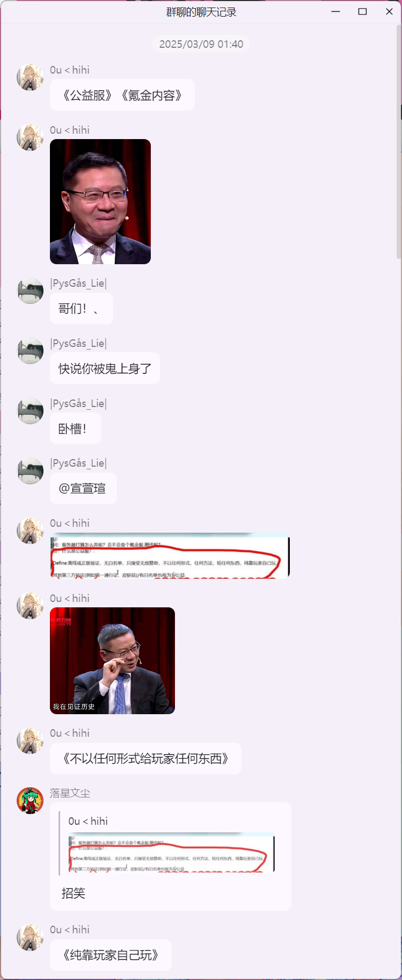The width and height of the screenshot is (402, 980).
Task: Click PysGås_Lie avatar beside '哥们！、'
Action: point(30,291)
